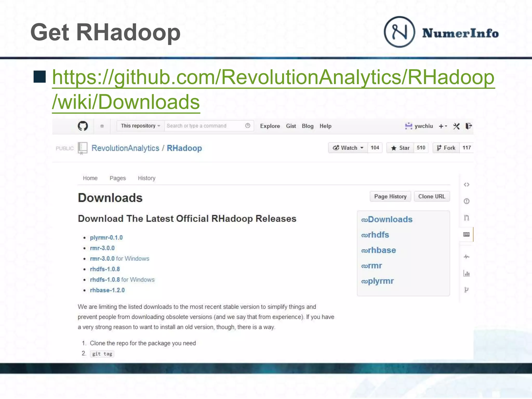Open the stargazers count 510
Viewport: 532px width, 399px height.
click(x=421, y=148)
